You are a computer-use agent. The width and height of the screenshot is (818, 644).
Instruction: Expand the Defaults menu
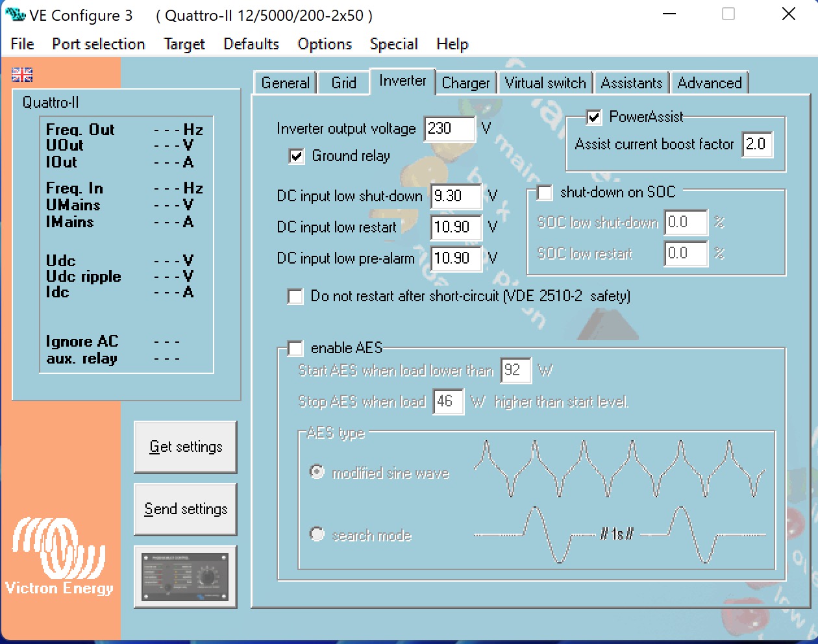click(251, 44)
